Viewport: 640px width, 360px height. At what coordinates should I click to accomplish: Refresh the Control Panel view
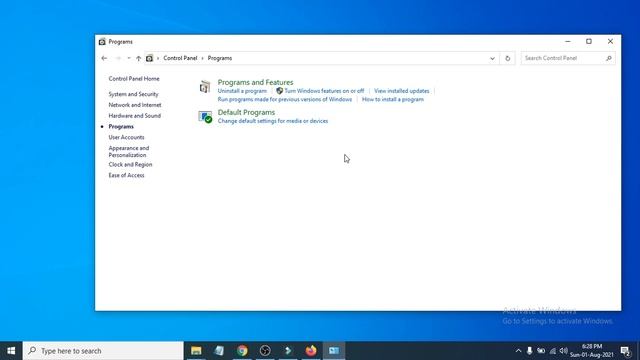pyautogui.click(x=507, y=58)
